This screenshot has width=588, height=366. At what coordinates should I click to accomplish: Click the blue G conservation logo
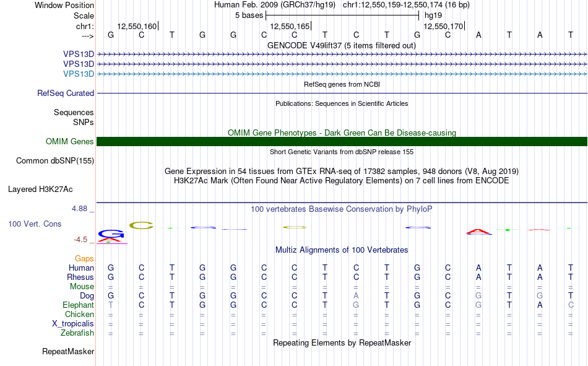coord(111,234)
